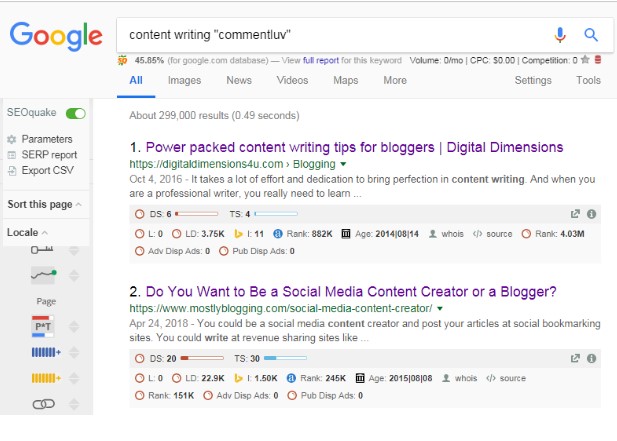Click the star icon beside Competition
Image resolution: width=617 pixels, height=441 pixels.
point(585,60)
